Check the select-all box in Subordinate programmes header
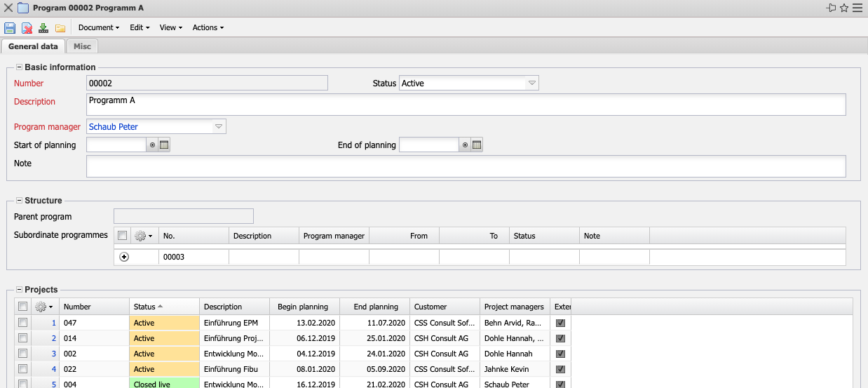 123,236
